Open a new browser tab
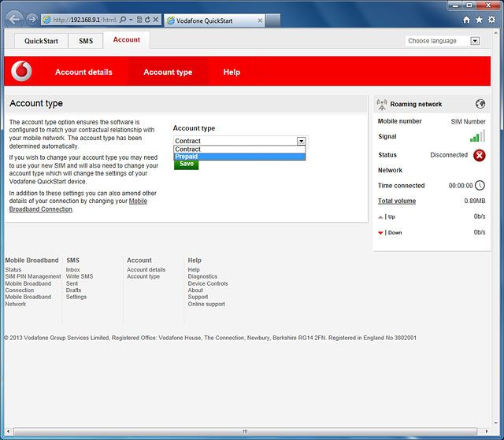Viewport: 504px width, 440px height. pos(273,20)
